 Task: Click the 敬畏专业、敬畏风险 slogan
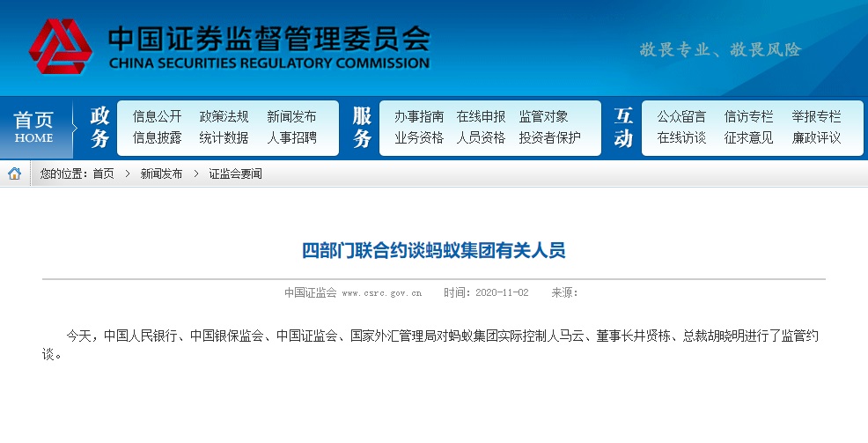pos(720,49)
